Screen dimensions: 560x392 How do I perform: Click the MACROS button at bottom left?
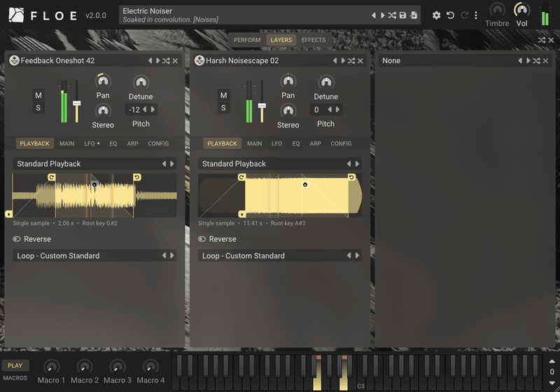click(x=15, y=378)
